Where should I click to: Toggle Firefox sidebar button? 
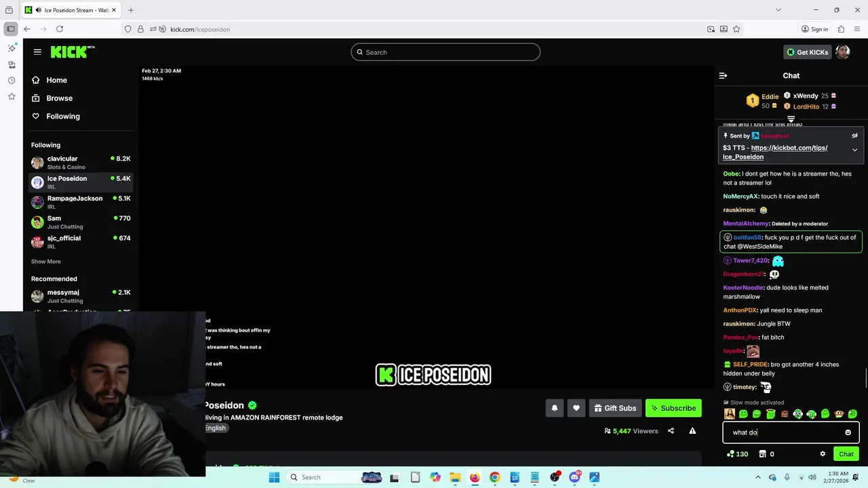[x=10, y=29]
